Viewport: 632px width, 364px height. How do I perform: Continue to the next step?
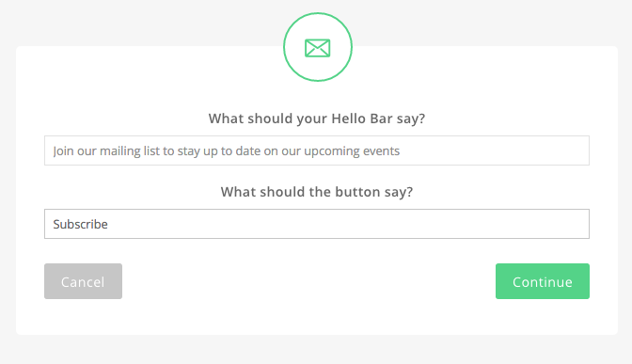tap(543, 281)
